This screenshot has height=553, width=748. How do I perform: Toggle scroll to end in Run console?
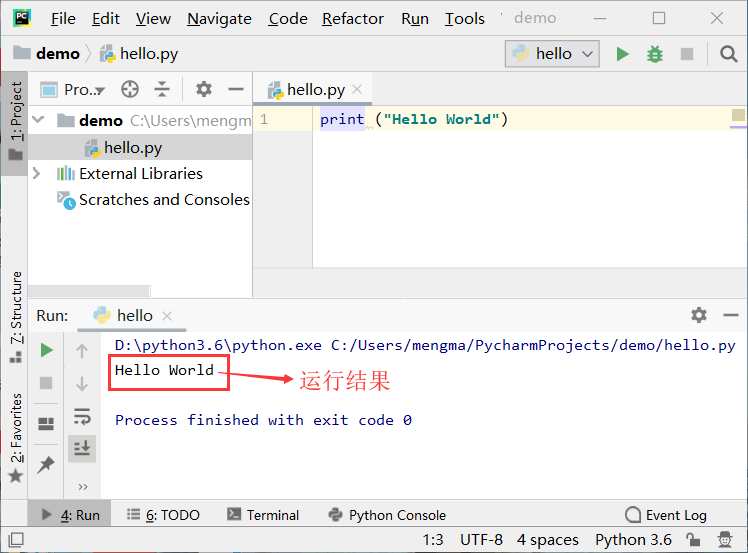point(82,449)
